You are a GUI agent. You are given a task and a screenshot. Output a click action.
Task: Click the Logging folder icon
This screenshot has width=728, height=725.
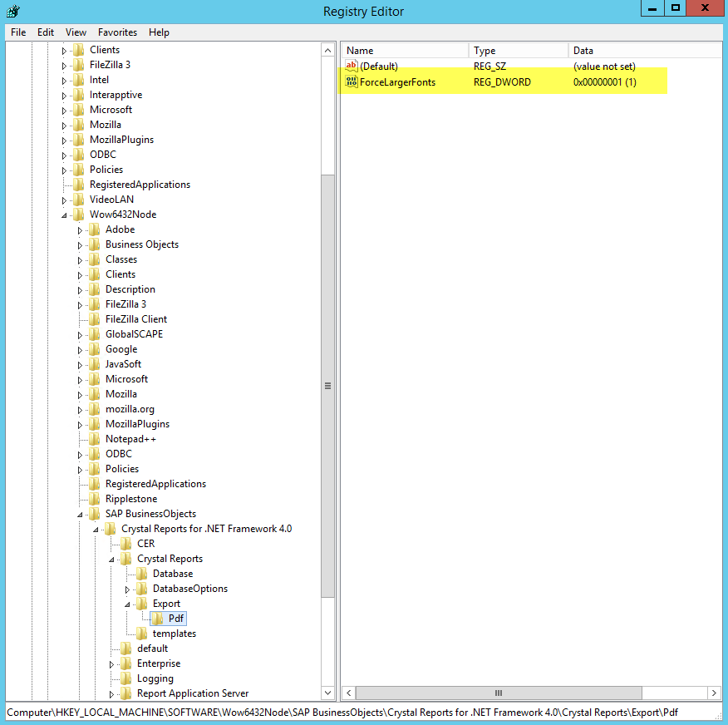125,678
